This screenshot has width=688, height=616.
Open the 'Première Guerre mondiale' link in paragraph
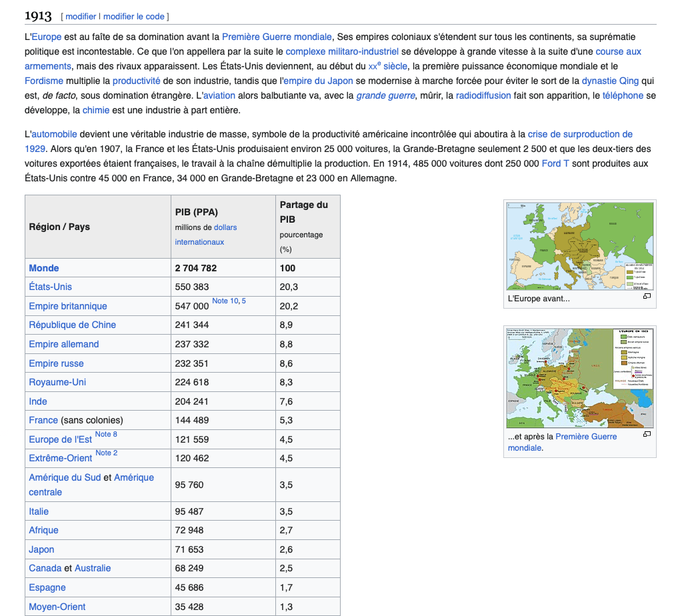[x=277, y=37]
